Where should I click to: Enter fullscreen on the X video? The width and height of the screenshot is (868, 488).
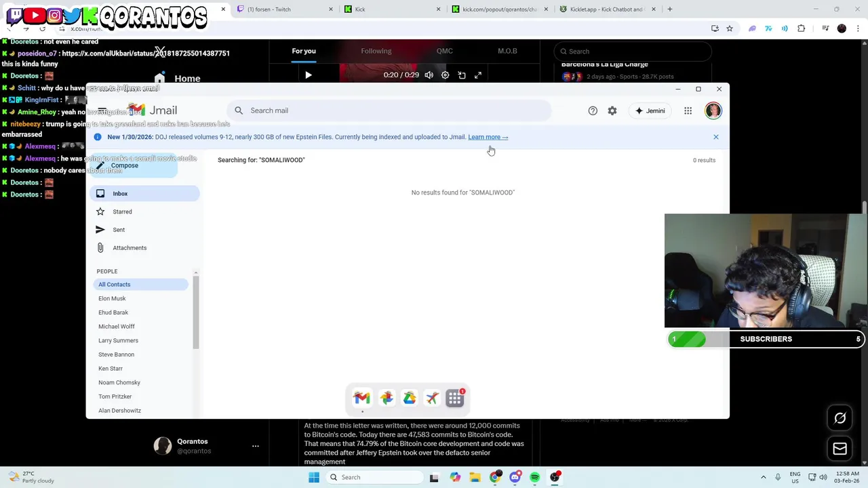click(x=478, y=75)
